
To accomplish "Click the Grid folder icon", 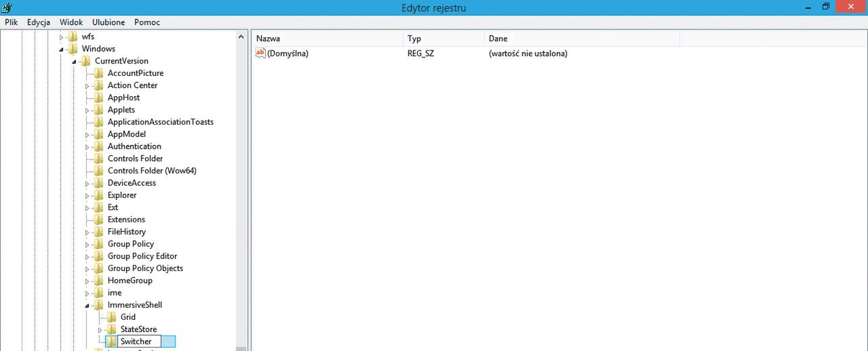I will 111,317.
